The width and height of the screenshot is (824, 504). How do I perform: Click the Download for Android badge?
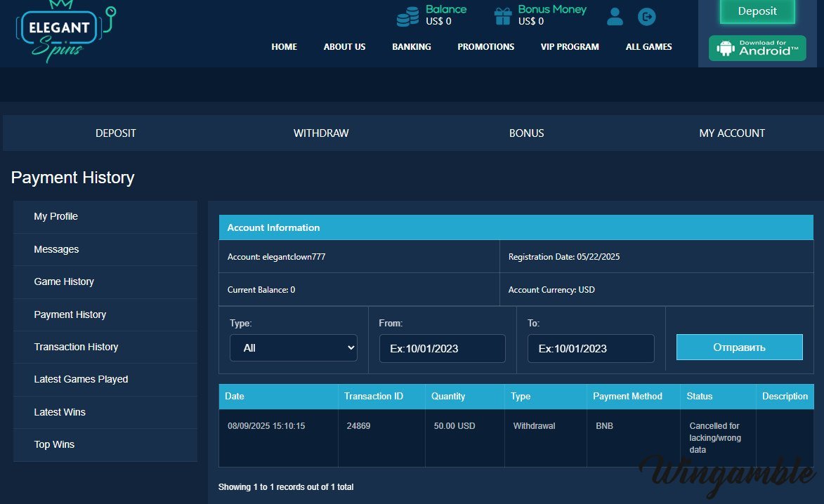(757, 48)
